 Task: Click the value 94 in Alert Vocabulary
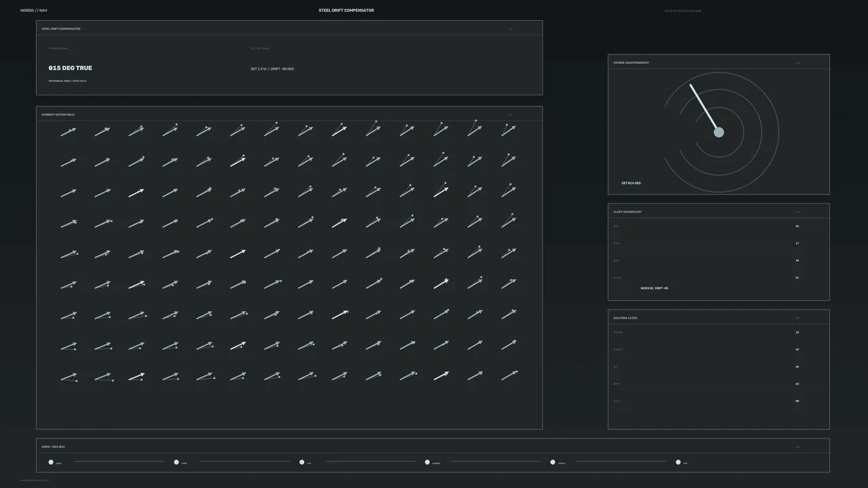(x=797, y=226)
